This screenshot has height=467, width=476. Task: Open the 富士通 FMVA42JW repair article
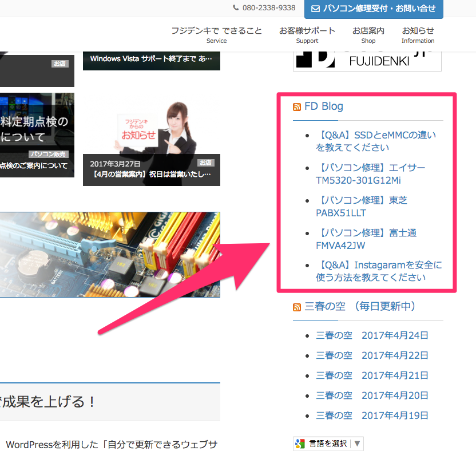pos(366,239)
